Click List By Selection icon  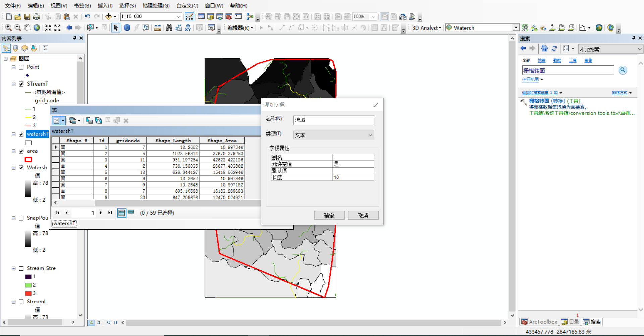[x=34, y=48]
